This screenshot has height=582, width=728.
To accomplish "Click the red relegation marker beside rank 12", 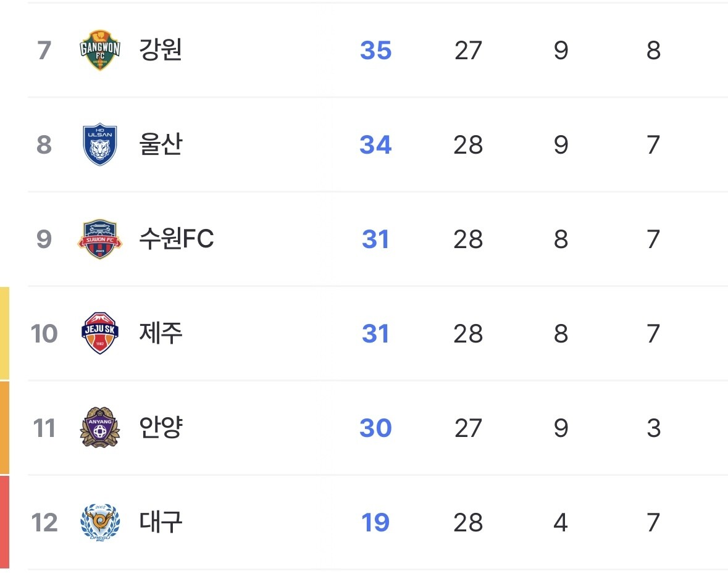I will point(5,522).
